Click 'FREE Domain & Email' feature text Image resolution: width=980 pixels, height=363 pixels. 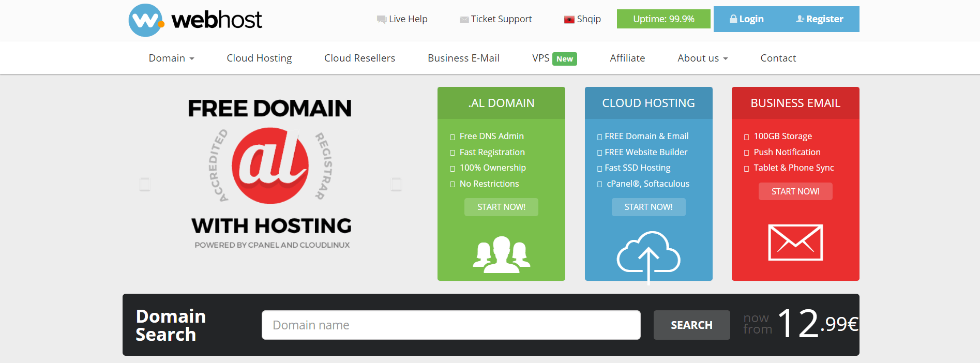646,136
